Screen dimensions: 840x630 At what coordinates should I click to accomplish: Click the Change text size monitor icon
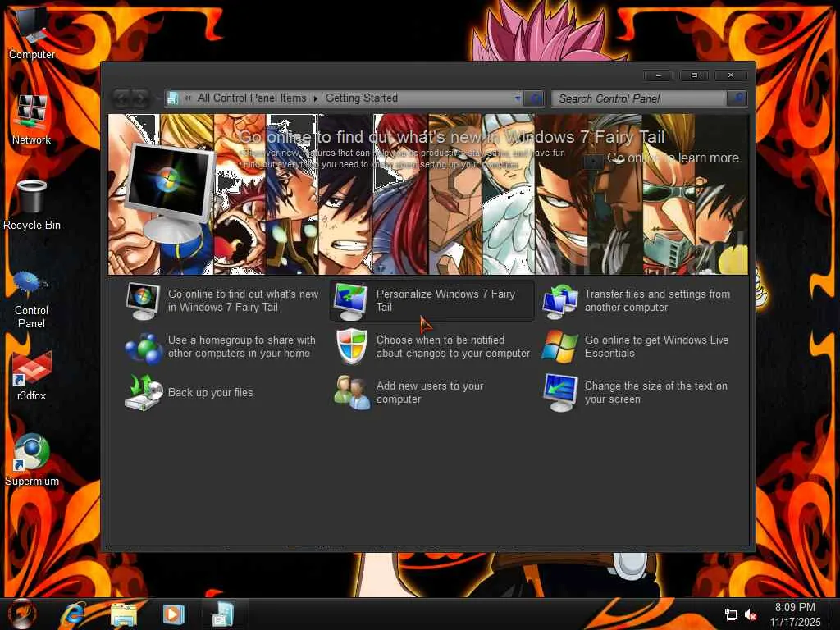[560, 393]
